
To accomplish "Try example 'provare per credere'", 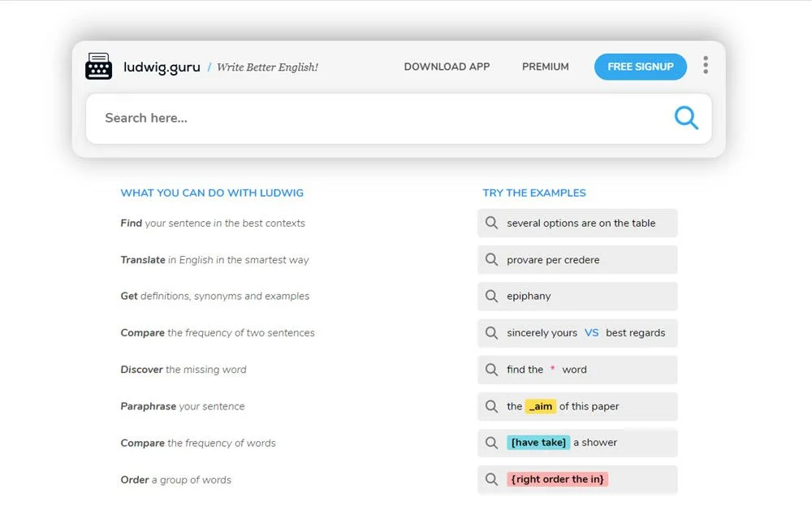I will coord(577,259).
